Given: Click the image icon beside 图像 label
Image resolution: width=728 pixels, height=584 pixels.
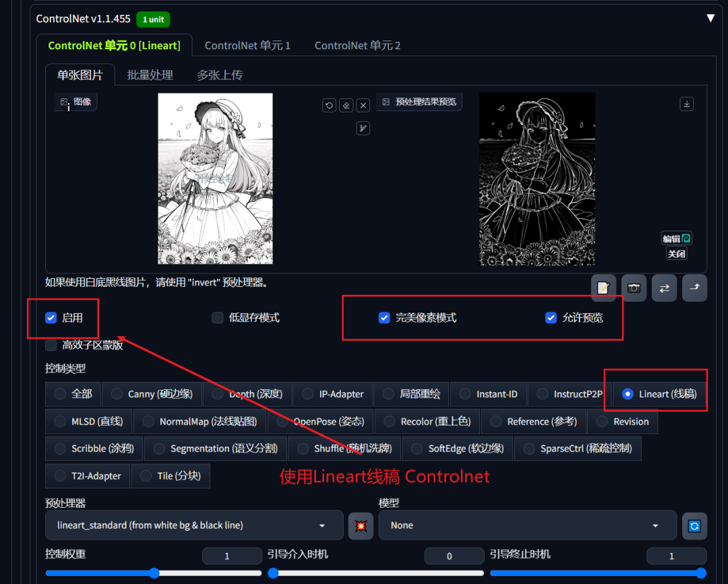Looking at the screenshot, I should point(64,102).
